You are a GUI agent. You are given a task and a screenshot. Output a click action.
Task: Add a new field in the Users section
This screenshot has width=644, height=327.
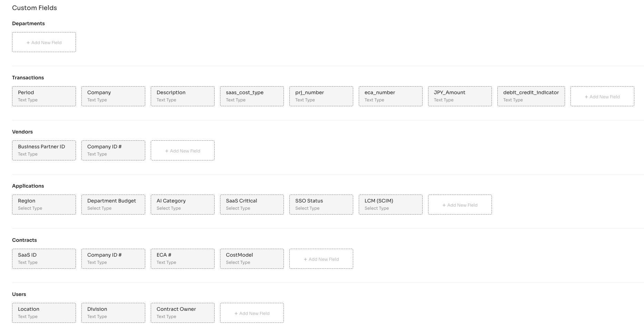(x=252, y=313)
